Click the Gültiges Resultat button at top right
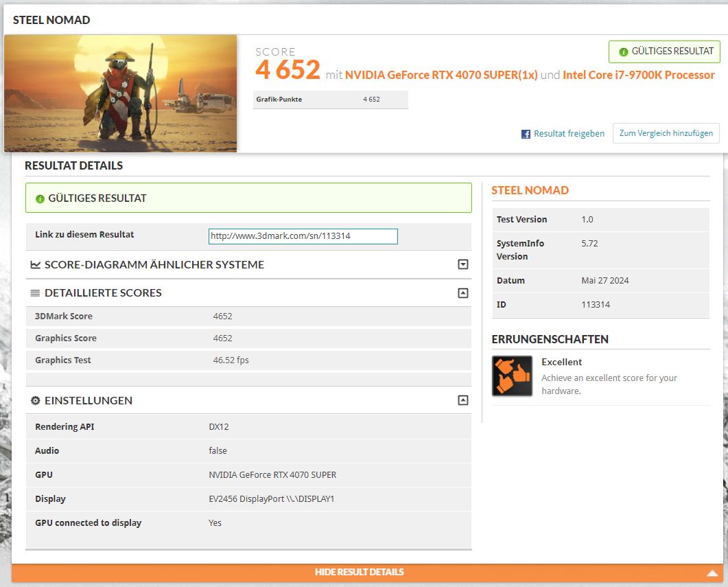The height and width of the screenshot is (587, 728). (x=664, y=51)
